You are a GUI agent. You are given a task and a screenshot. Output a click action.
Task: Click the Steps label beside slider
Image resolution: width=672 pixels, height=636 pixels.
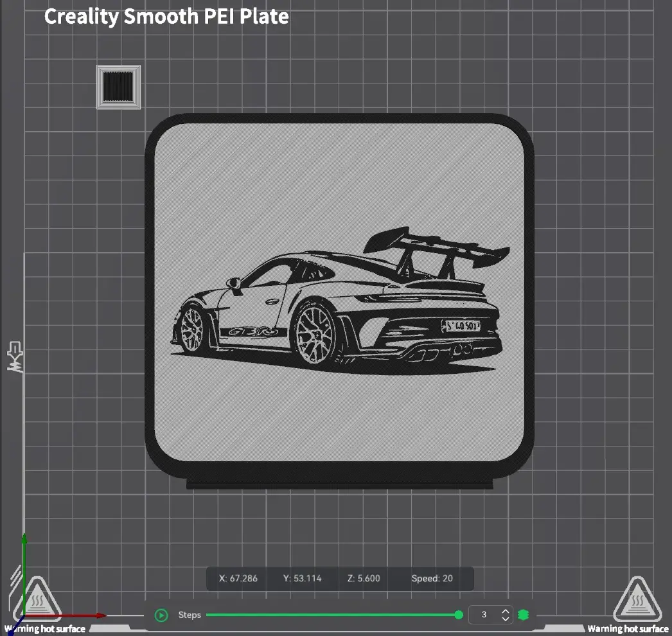click(x=190, y=615)
